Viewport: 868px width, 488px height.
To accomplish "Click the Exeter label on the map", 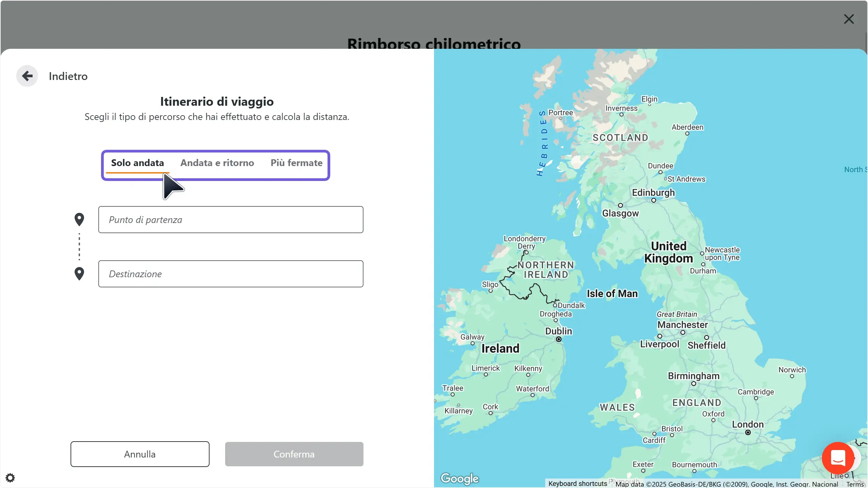I will [643, 464].
